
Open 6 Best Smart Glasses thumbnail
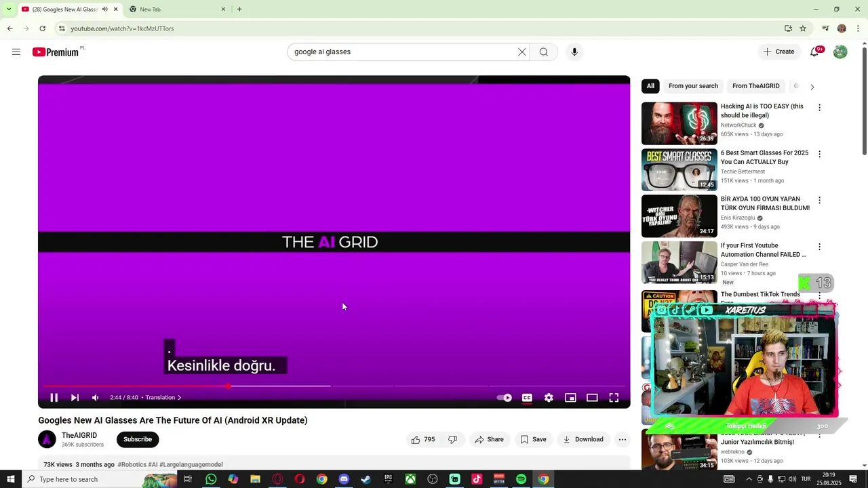[679, 170]
